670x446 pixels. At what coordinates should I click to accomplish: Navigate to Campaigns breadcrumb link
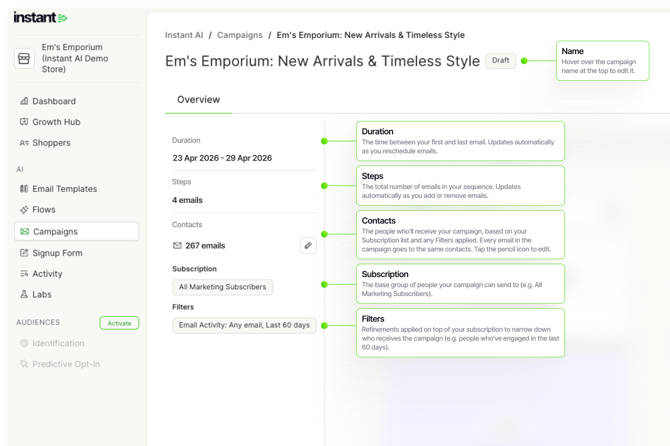240,35
